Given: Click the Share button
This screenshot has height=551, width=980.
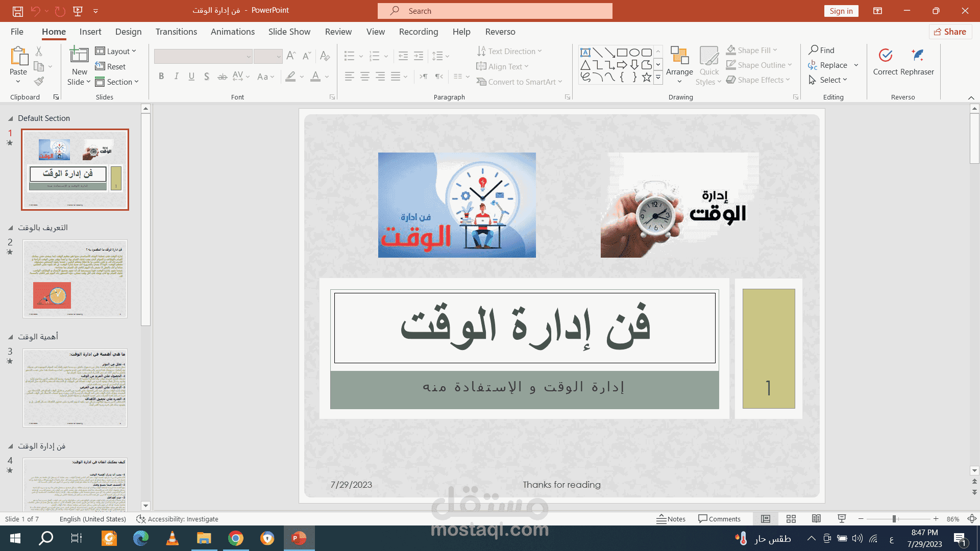Looking at the screenshot, I should (950, 32).
